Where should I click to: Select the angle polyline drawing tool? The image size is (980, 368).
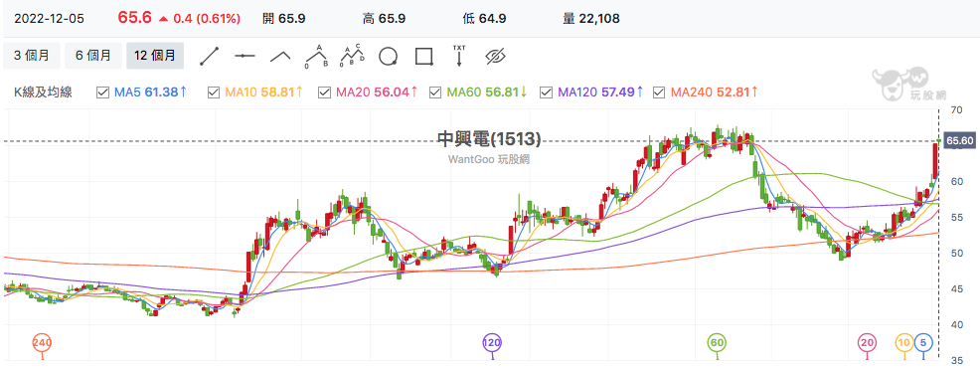280,57
